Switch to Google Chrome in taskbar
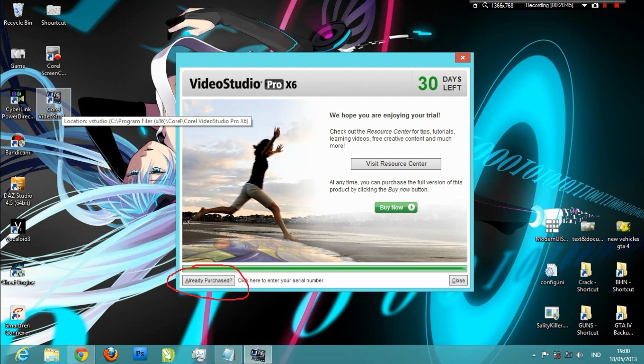The width and height of the screenshot is (644, 364). [x=81, y=354]
